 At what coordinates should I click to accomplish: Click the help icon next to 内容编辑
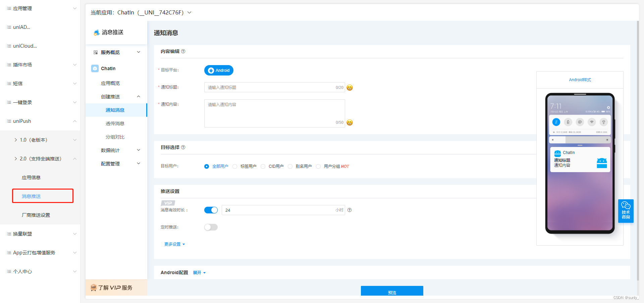[183, 51]
